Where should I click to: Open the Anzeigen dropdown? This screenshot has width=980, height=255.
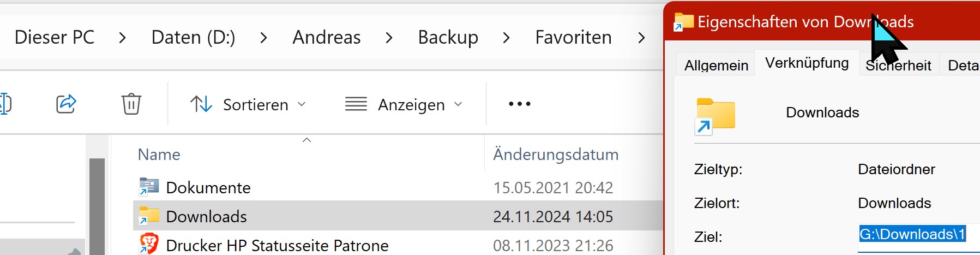tap(404, 104)
